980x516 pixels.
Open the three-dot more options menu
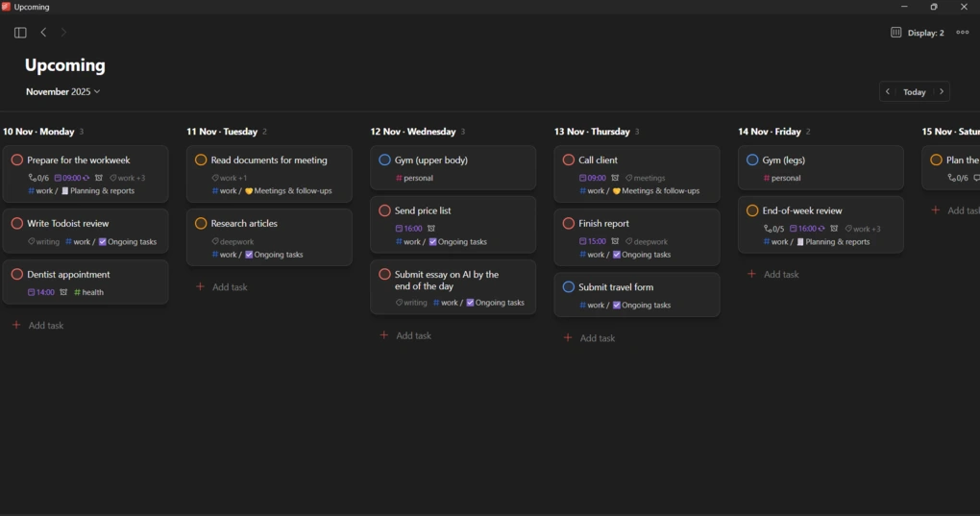pyautogui.click(x=962, y=33)
